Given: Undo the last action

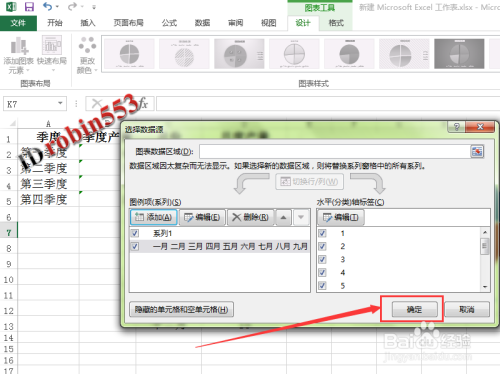Looking at the screenshot, I should tap(47, 6).
